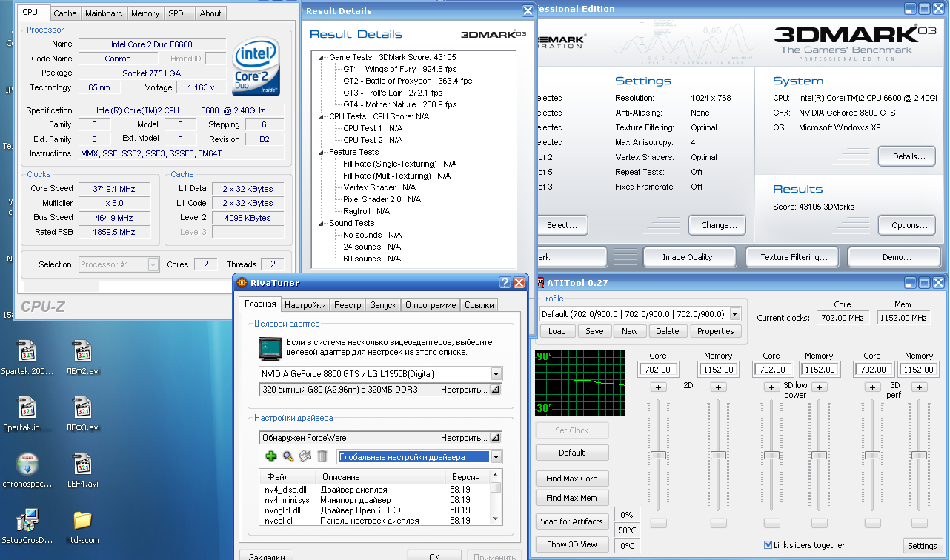Open the htd-scom folder icon
The width and height of the screenshot is (950, 560).
(82, 521)
